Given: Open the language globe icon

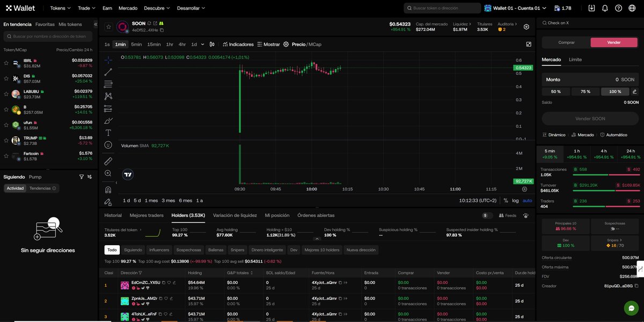Looking at the screenshot, I should click(632, 8).
